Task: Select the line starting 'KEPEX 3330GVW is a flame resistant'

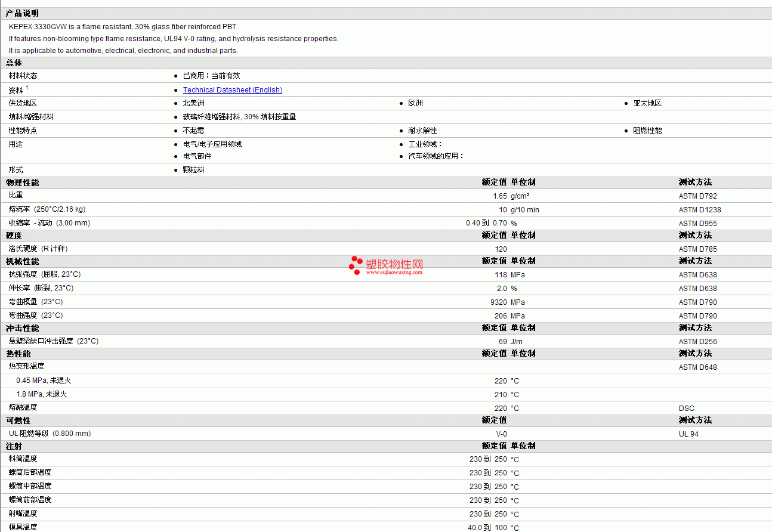Action: coord(123,27)
